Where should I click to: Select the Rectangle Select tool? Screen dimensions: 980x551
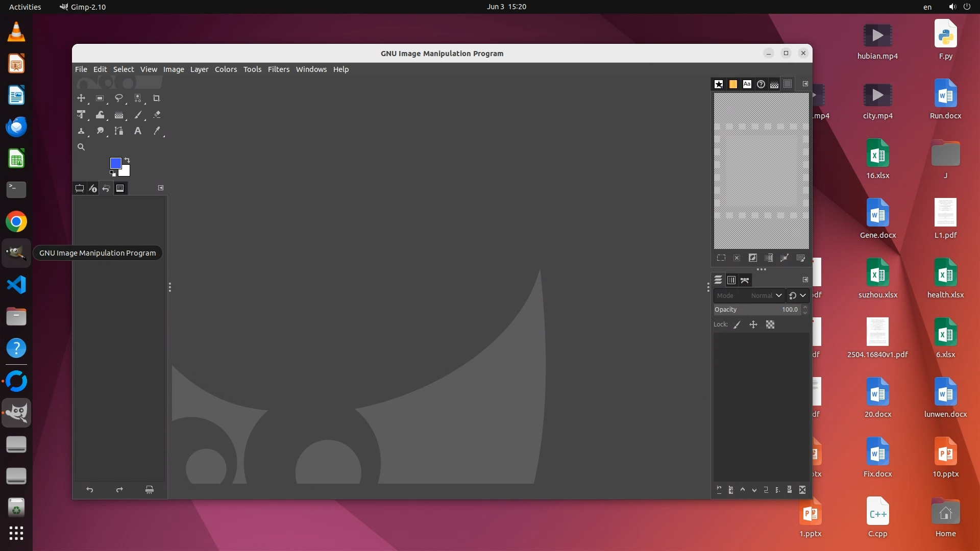point(100,98)
